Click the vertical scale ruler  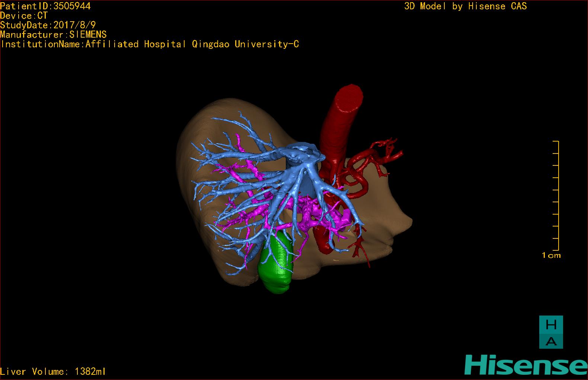556,196
